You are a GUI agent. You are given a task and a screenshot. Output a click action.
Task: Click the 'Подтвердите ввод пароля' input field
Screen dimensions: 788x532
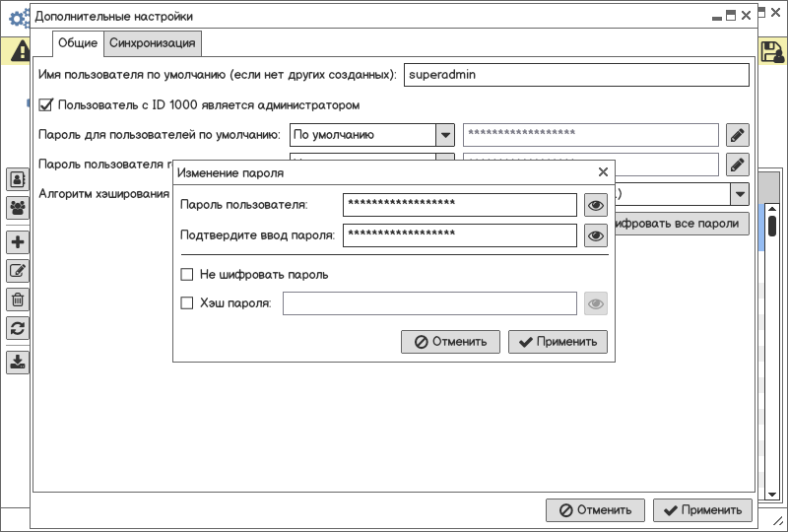point(460,235)
